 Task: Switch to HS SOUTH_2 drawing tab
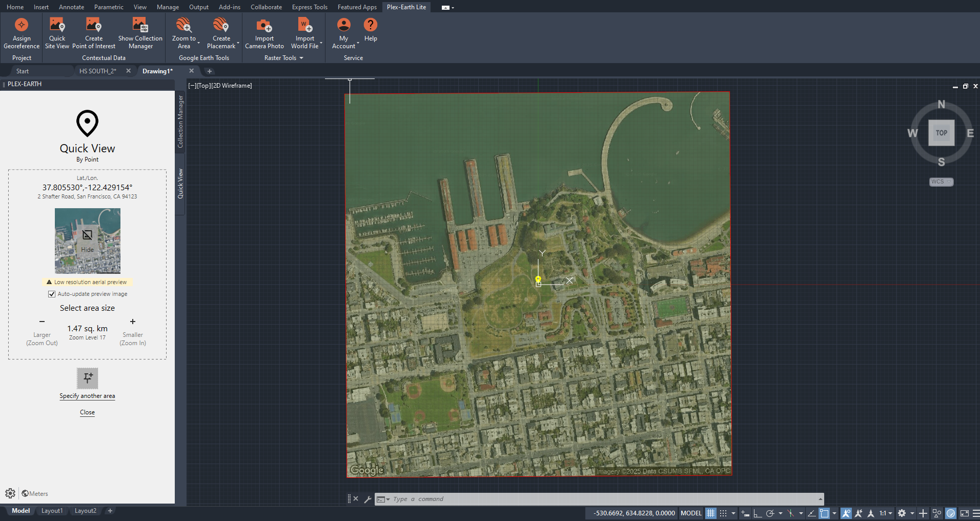point(98,71)
